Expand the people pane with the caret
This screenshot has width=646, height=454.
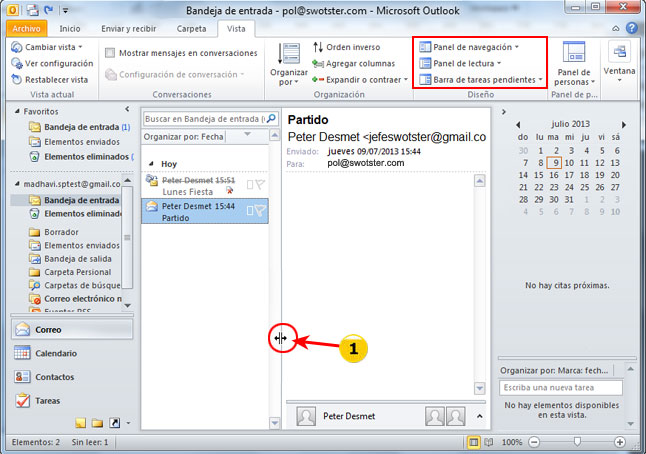click(480, 416)
